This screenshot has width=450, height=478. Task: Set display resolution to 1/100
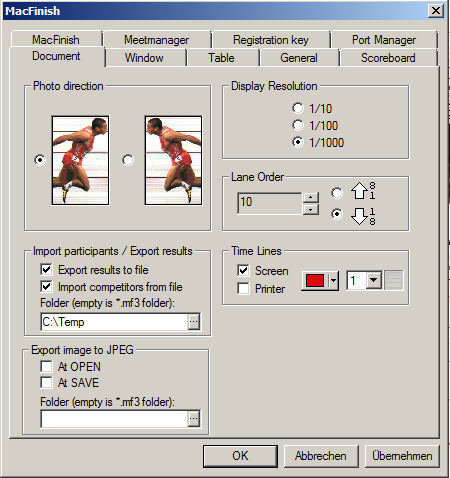tap(298, 125)
